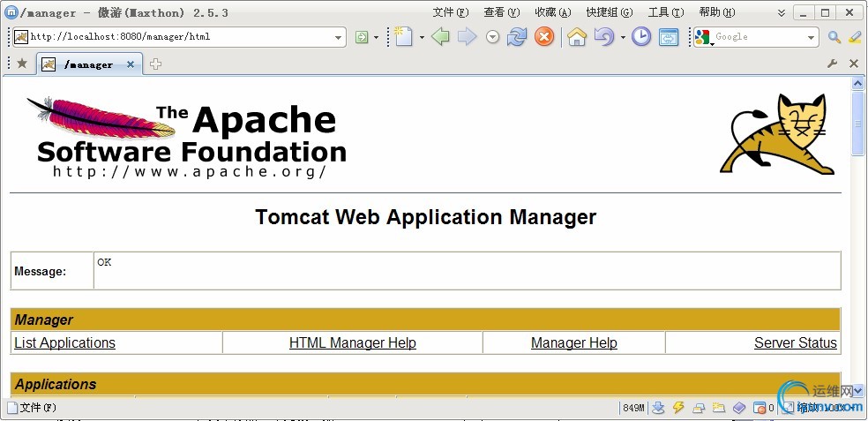This screenshot has width=868, height=421.
Task: Follow the List Applications link
Action: point(64,343)
